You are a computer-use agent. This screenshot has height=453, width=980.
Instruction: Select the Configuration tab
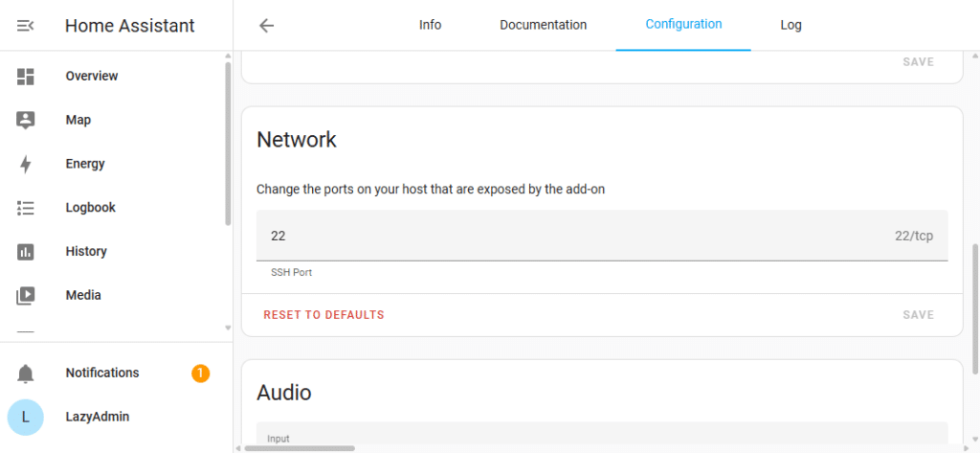coord(683,25)
